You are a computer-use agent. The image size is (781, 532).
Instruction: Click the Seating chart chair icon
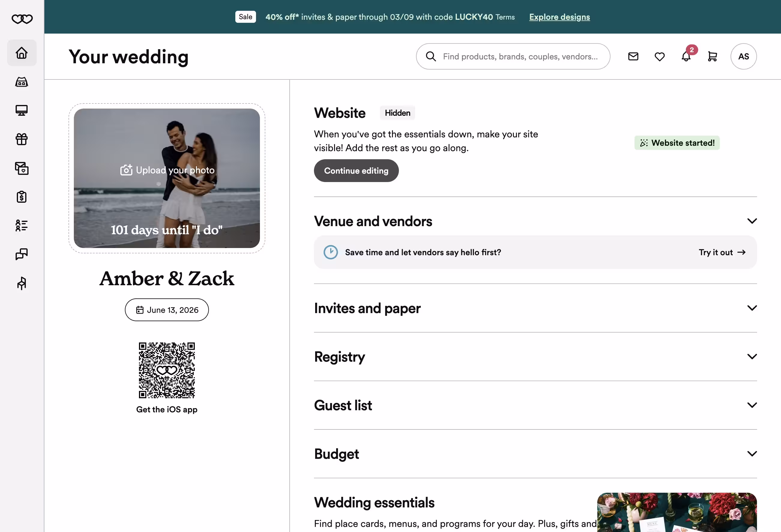click(x=22, y=283)
